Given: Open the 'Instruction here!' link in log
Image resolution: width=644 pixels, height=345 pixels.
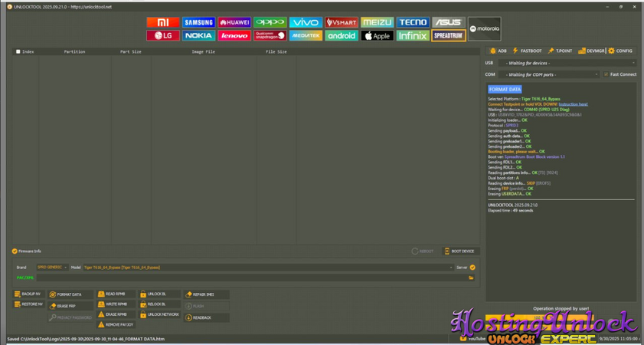Looking at the screenshot, I should click(573, 104).
